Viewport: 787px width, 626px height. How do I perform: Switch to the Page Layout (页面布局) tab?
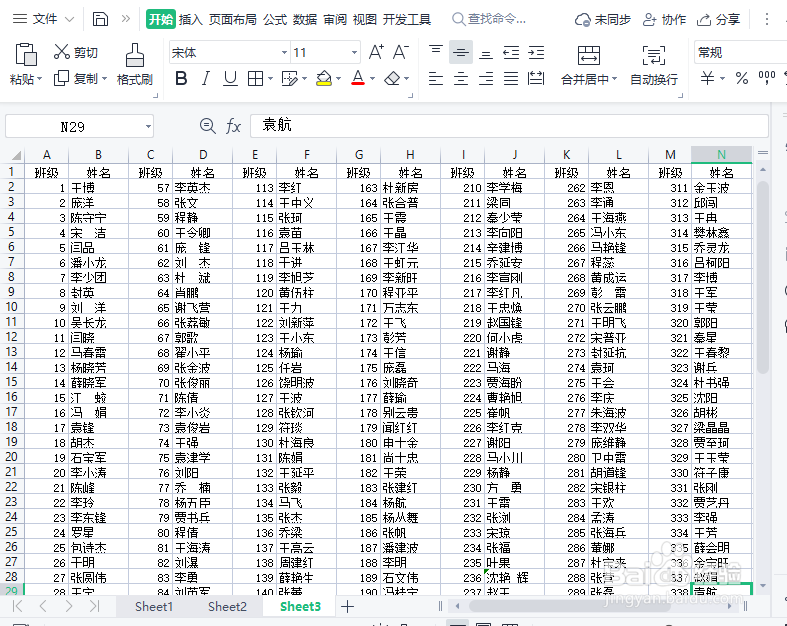233,20
